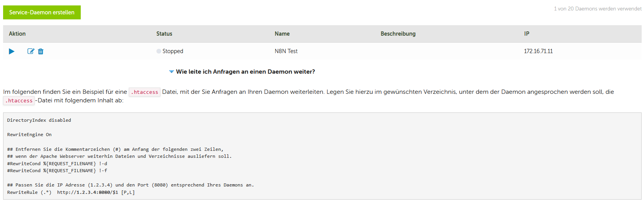Click the Stopped status text

click(173, 51)
